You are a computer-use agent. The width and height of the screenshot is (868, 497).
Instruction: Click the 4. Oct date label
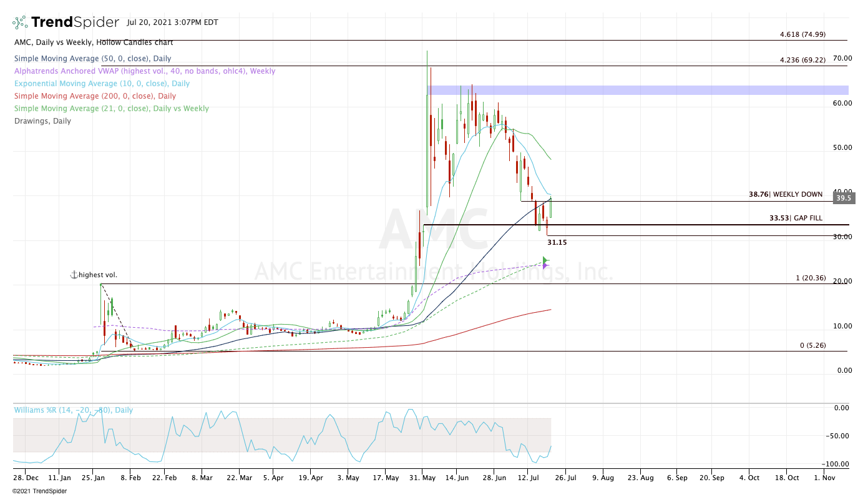click(749, 478)
